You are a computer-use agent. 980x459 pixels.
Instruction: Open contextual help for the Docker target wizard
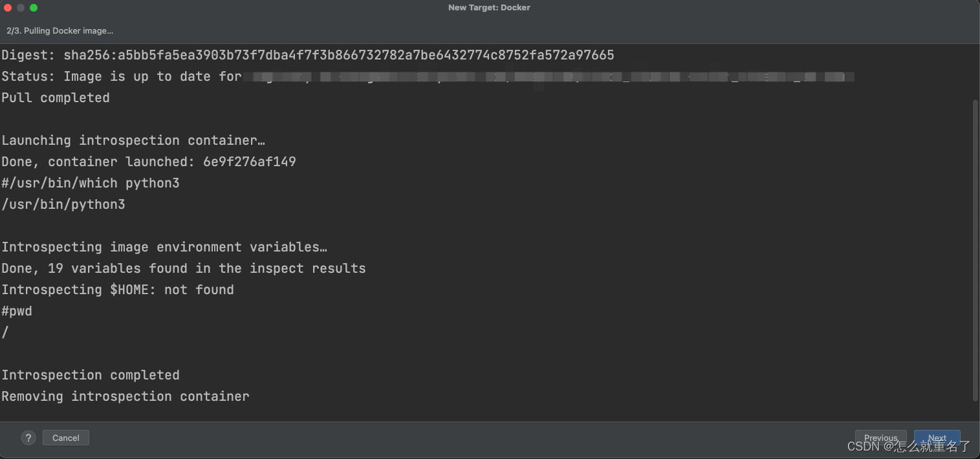click(28, 438)
